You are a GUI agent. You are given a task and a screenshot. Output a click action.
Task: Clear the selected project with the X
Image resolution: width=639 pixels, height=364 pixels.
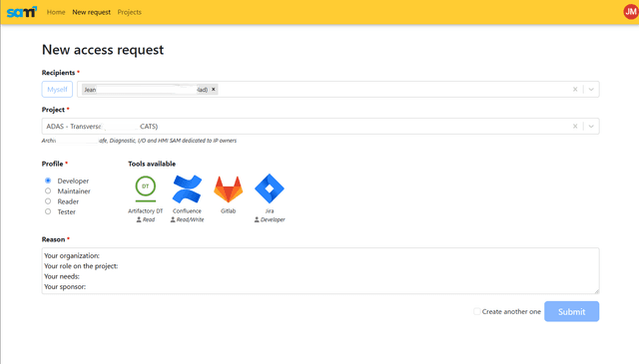click(575, 127)
